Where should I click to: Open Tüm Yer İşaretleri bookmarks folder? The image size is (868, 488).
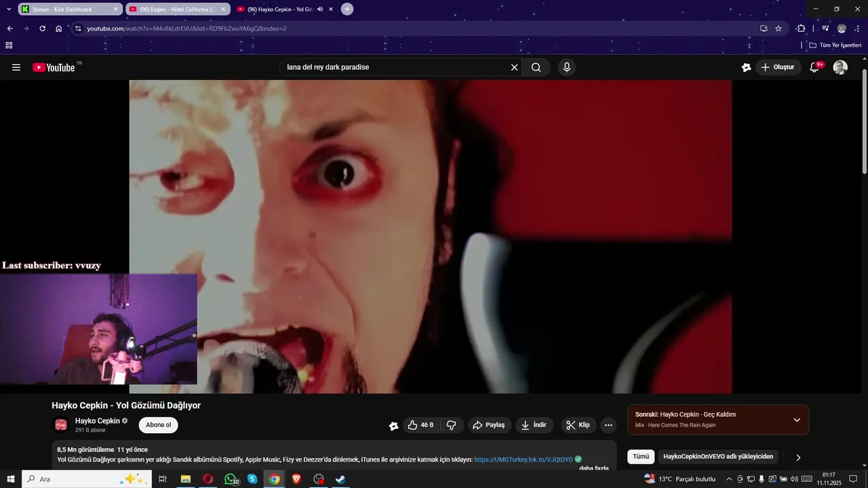(835, 45)
